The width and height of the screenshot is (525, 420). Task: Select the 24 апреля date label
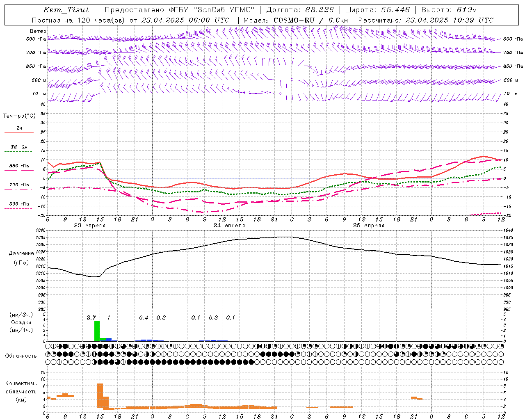click(229, 226)
